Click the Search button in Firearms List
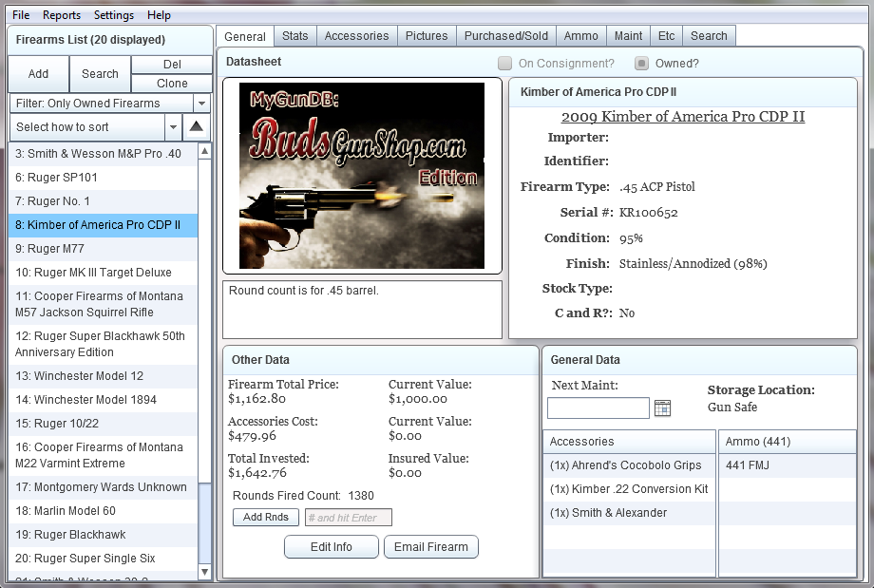This screenshot has width=874, height=588. tap(100, 73)
